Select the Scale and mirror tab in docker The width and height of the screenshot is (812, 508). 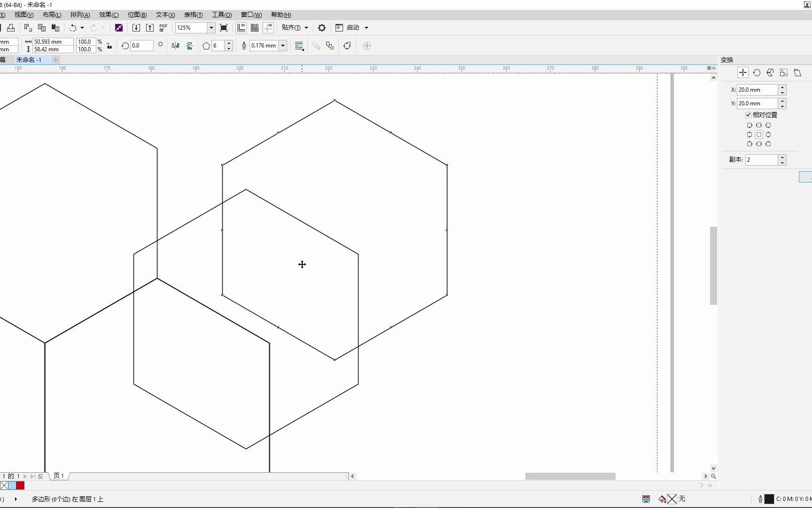pos(770,72)
